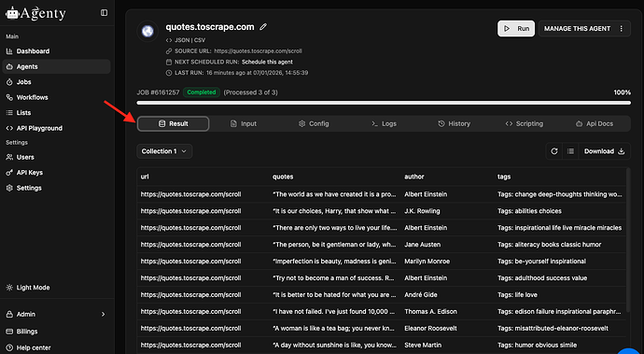Image resolution: width=644 pixels, height=354 pixels.
Task: Run the agent
Action: coord(516,29)
